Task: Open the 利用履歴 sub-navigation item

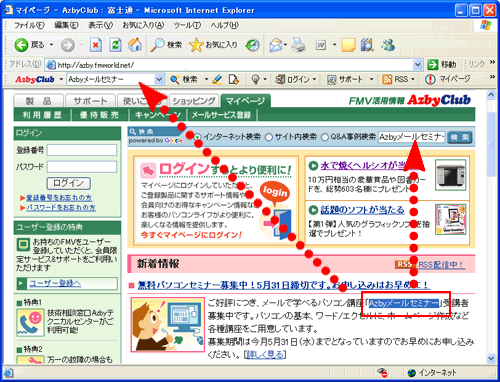Action: point(42,115)
